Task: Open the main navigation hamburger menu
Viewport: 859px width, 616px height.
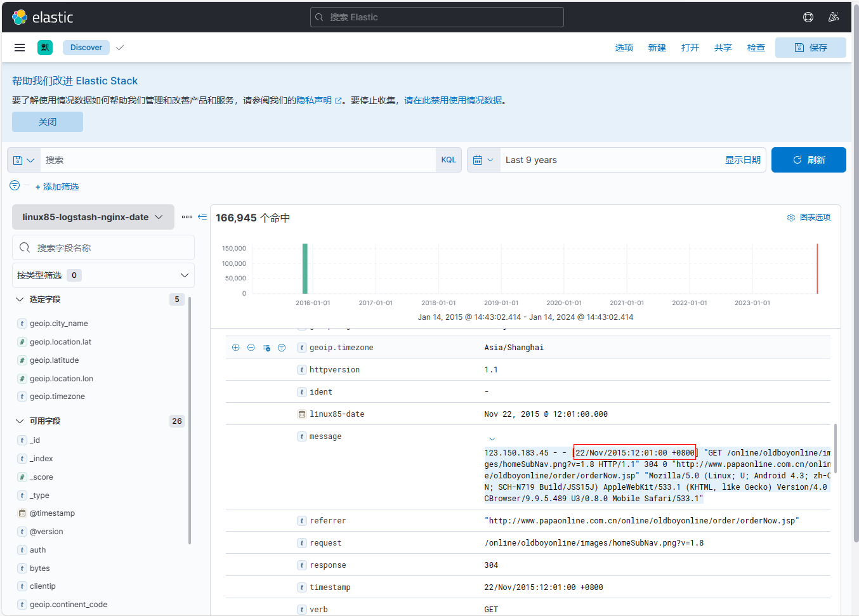Action: 20,48
